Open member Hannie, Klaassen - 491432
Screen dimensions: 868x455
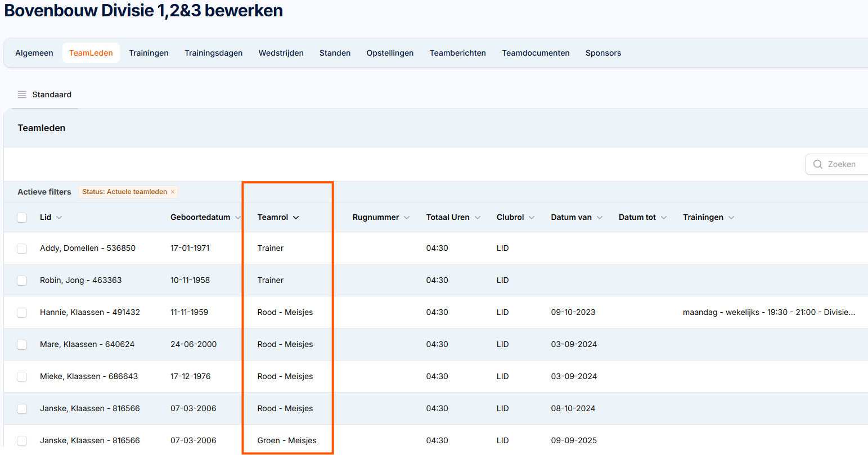90,312
